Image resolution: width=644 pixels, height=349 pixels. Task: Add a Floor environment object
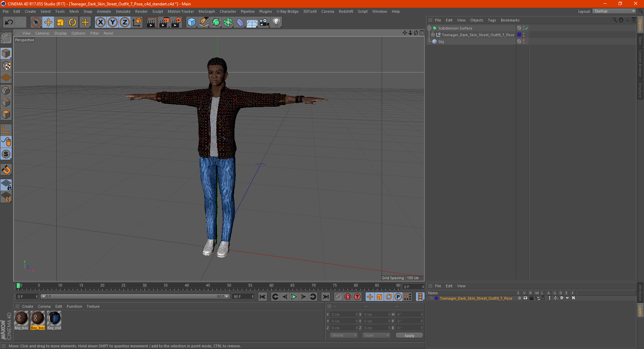pyautogui.click(x=252, y=22)
